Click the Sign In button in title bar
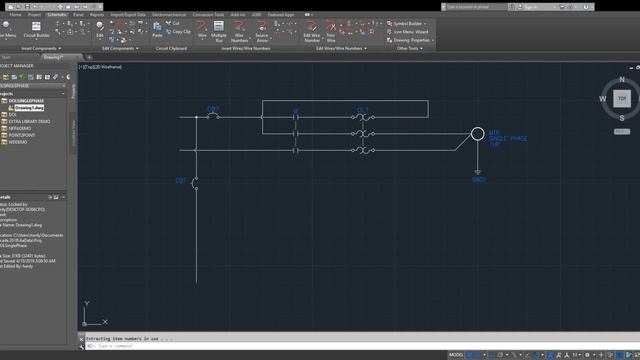 click(531, 7)
